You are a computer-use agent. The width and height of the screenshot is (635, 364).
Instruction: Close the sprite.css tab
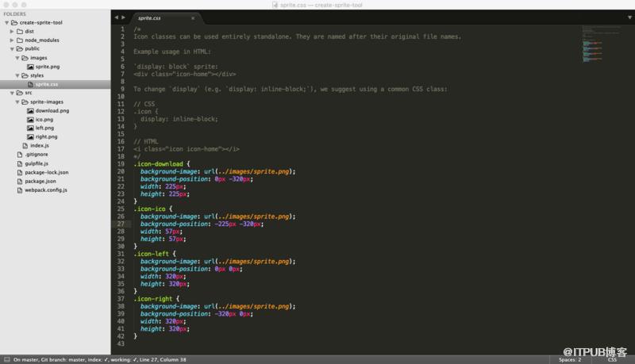point(193,18)
